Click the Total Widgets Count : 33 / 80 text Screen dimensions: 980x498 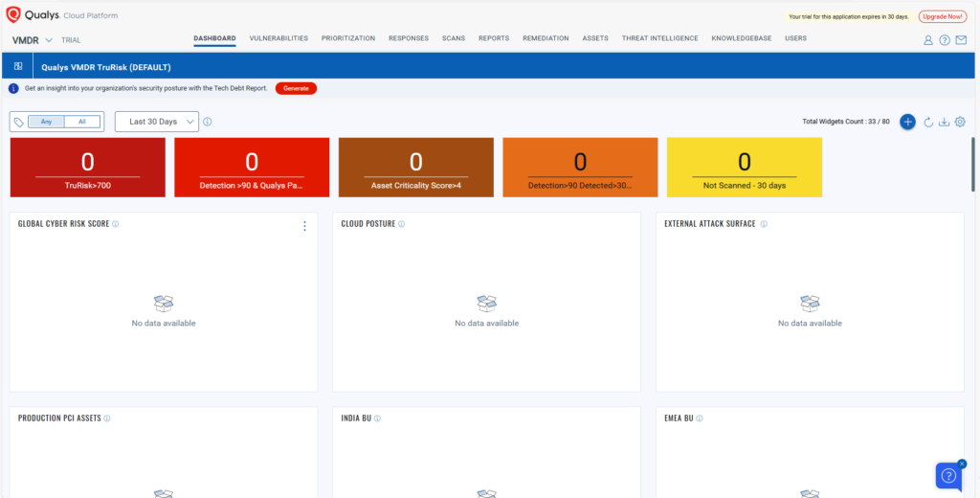(x=846, y=122)
